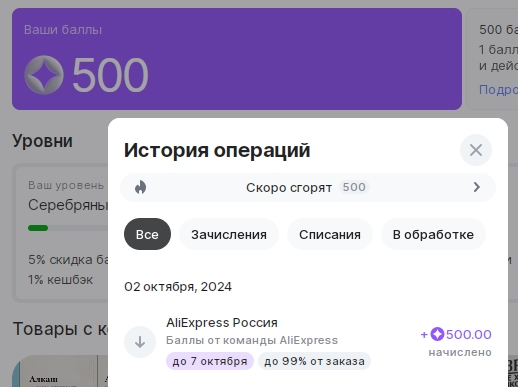518x387 pixels.
Task: Click the 02 октября, 2024 date header
Action: click(x=178, y=287)
